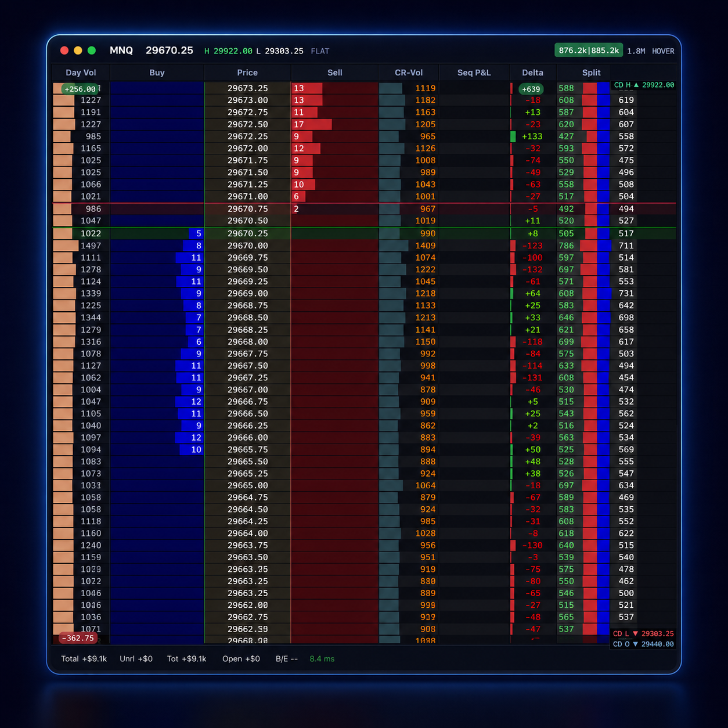The height and width of the screenshot is (728, 728).
Task: Toggle the HOVER mode label
Action: click(663, 51)
